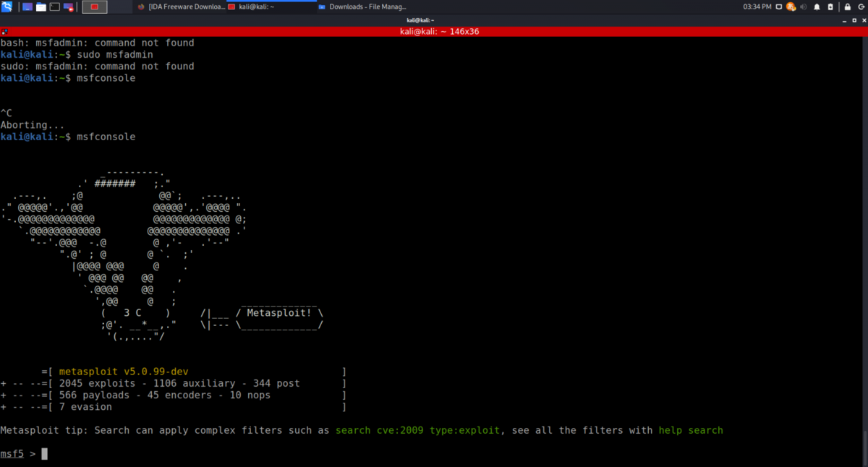This screenshot has height=467, width=868.
Task: Click the screen recorder launcher icon
Action: 68,7
